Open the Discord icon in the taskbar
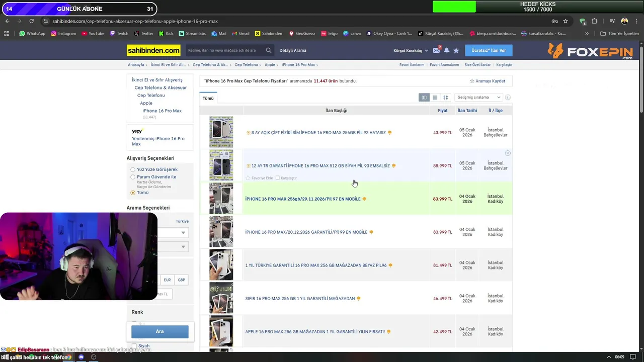 tap(81, 357)
